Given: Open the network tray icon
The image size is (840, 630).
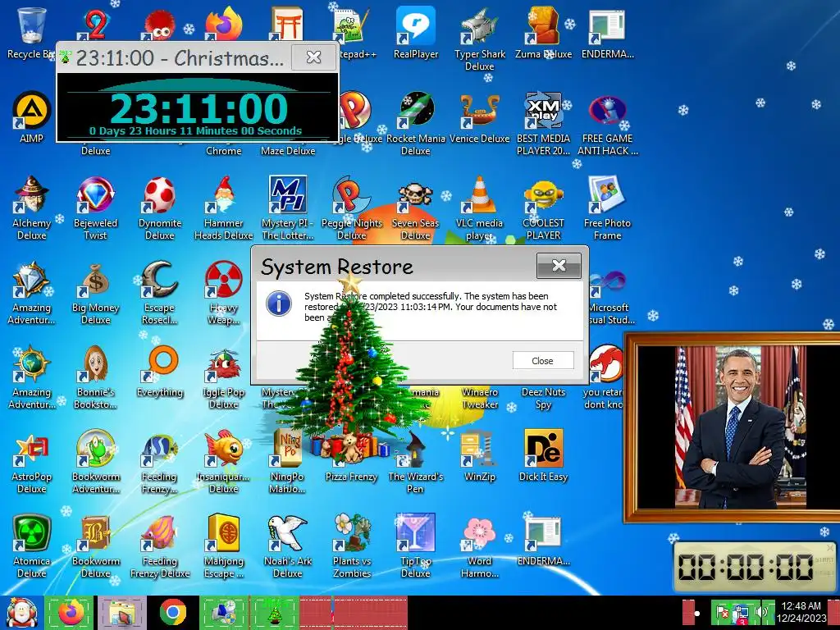Looking at the screenshot, I should [x=742, y=612].
